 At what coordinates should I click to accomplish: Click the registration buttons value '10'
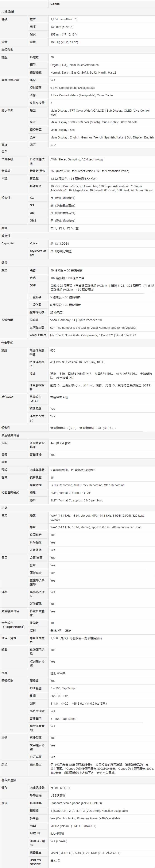coord(52,623)
